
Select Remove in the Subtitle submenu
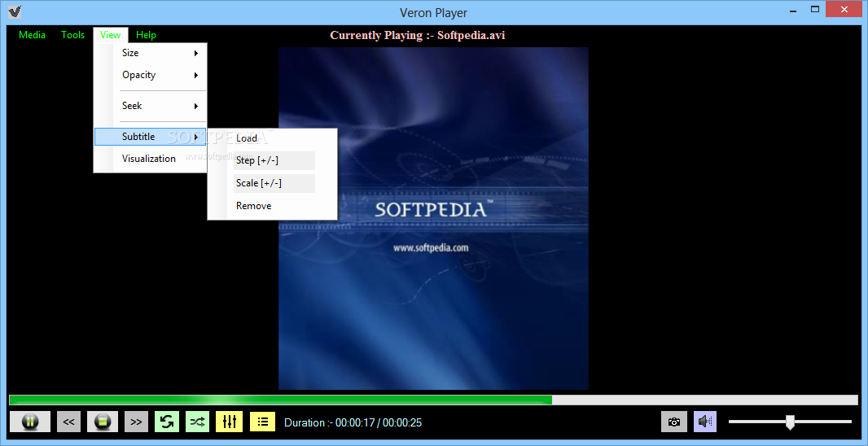pos(272,206)
